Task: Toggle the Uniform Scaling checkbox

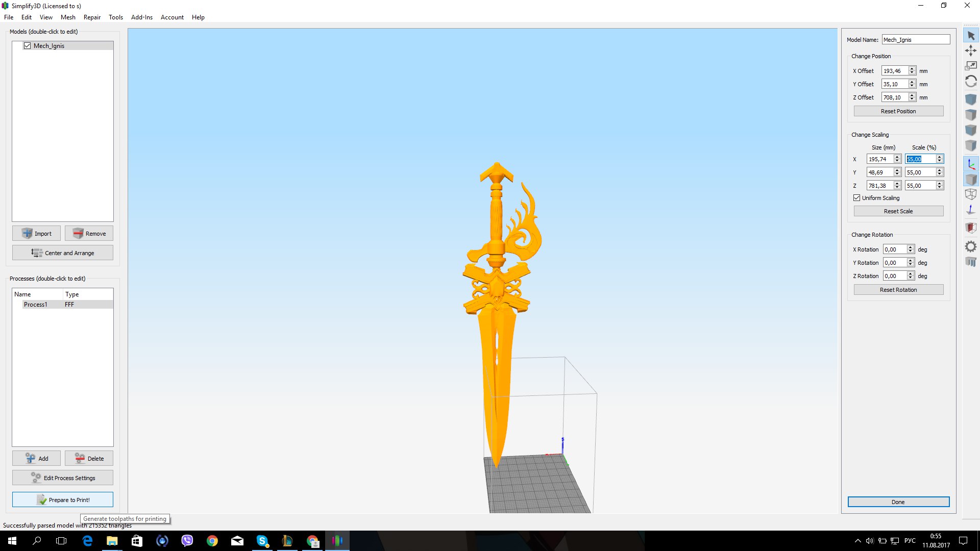Action: pyautogui.click(x=856, y=198)
